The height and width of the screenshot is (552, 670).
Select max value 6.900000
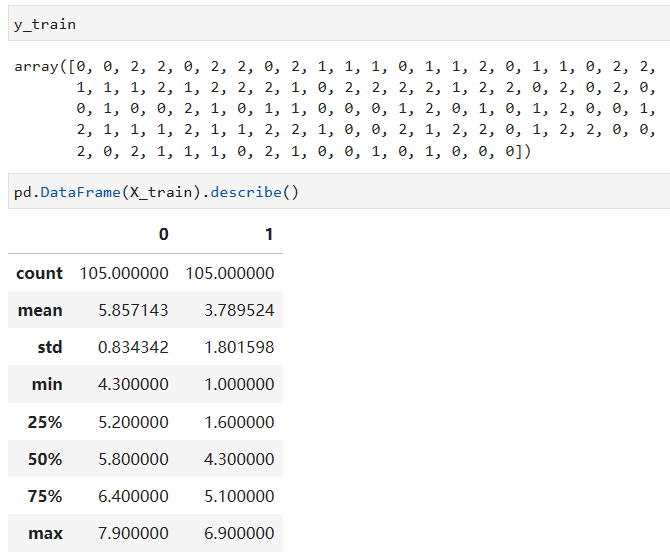pyautogui.click(x=239, y=533)
